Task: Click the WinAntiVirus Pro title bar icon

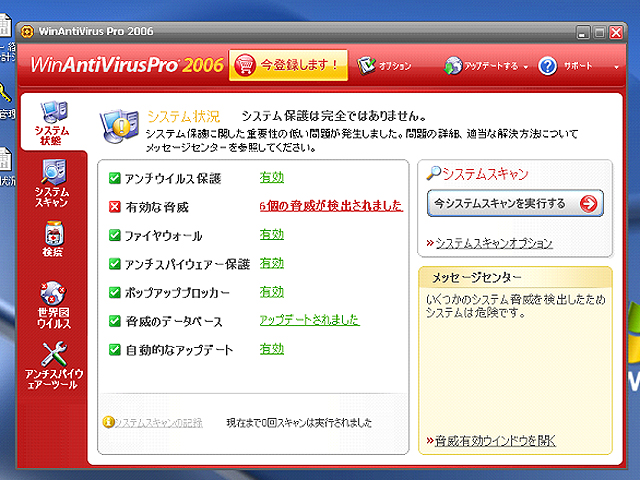Action: (x=27, y=31)
